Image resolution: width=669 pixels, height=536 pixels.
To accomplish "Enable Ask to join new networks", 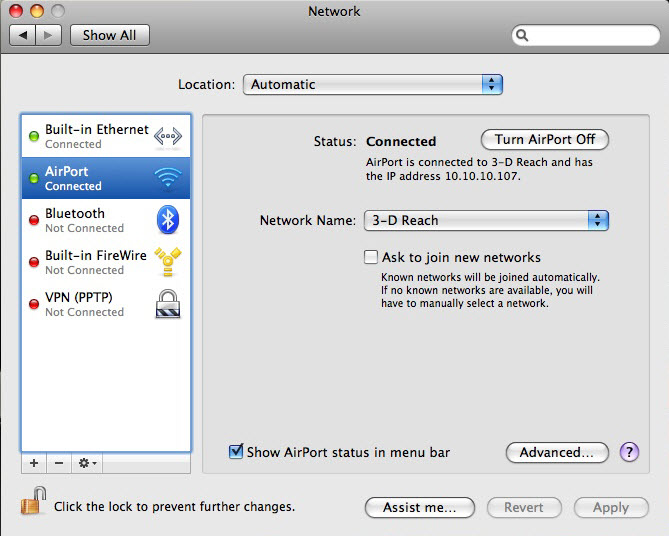I will tap(371, 257).
